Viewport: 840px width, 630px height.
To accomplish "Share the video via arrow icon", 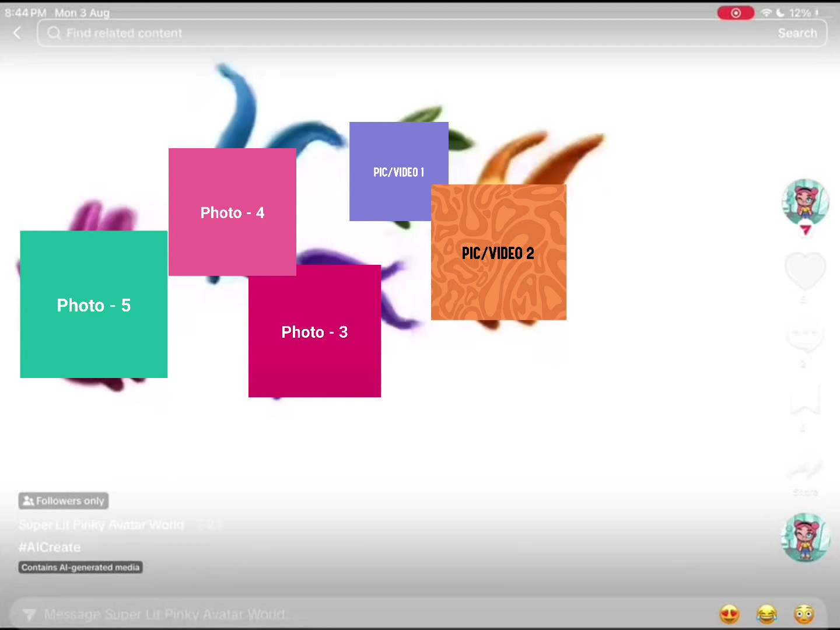I will (805, 468).
